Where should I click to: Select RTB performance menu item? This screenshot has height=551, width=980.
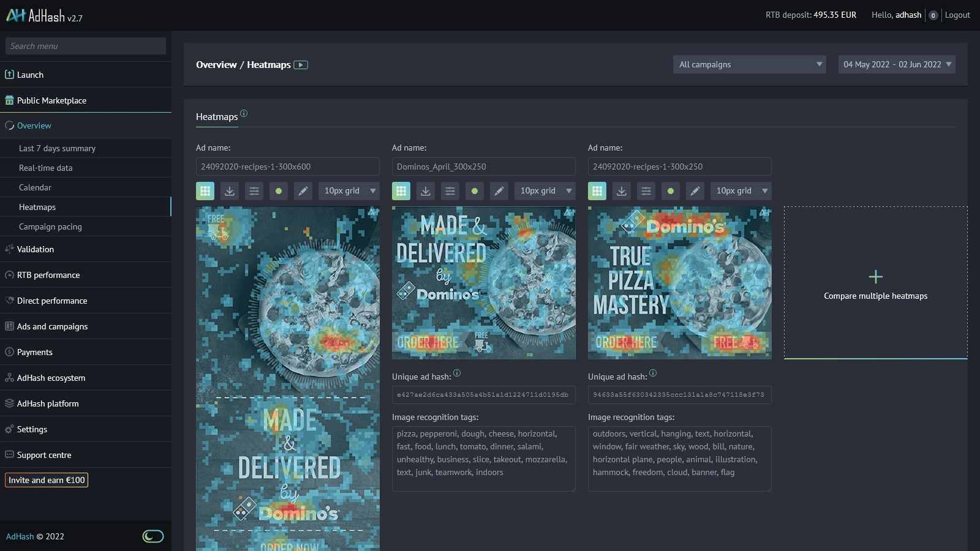tap(48, 275)
